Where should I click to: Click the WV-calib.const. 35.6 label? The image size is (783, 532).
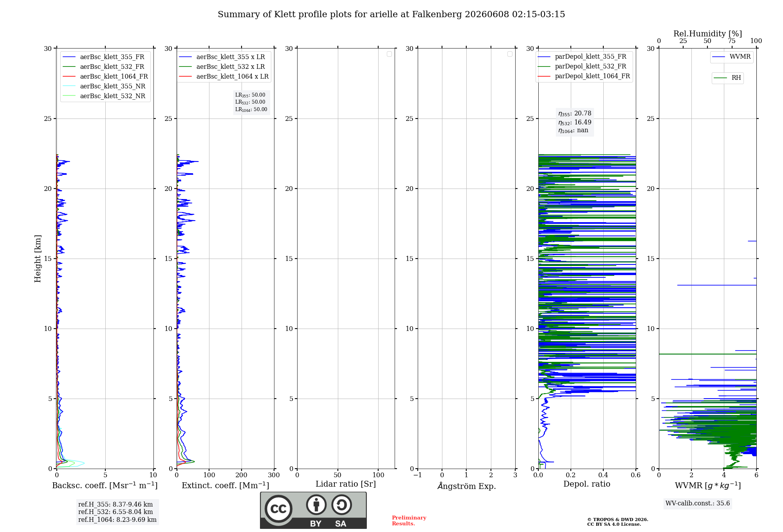click(x=698, y=503)
